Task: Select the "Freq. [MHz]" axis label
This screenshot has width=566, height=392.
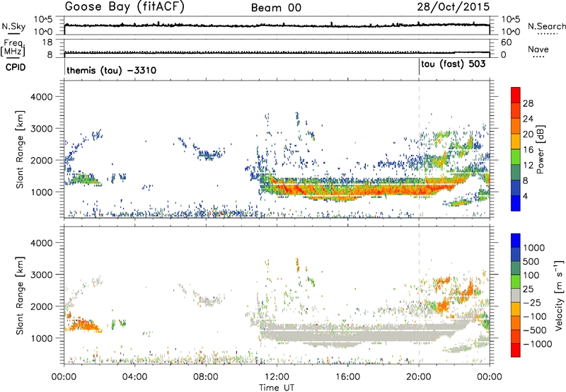Action: [13, 48]
